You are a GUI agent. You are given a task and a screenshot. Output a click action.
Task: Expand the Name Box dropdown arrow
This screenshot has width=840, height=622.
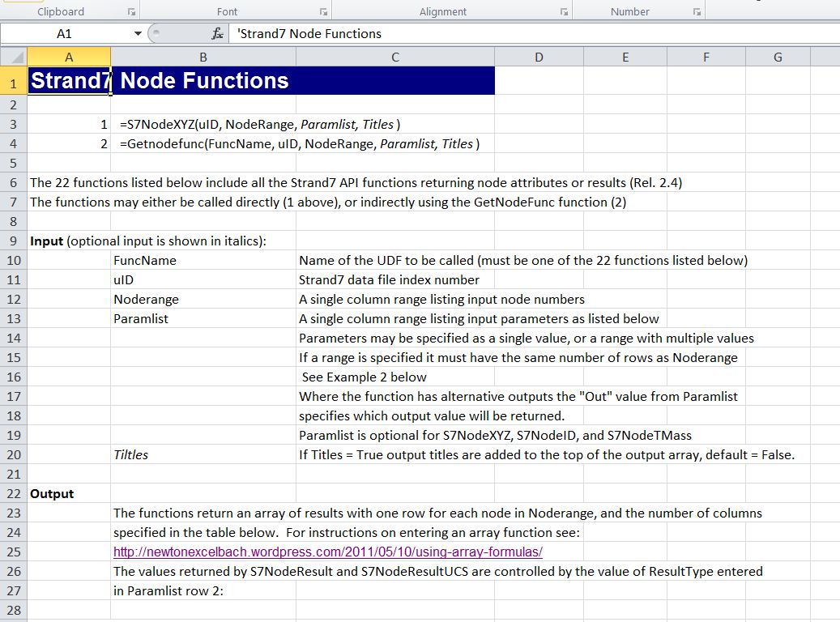click(138, 34)
